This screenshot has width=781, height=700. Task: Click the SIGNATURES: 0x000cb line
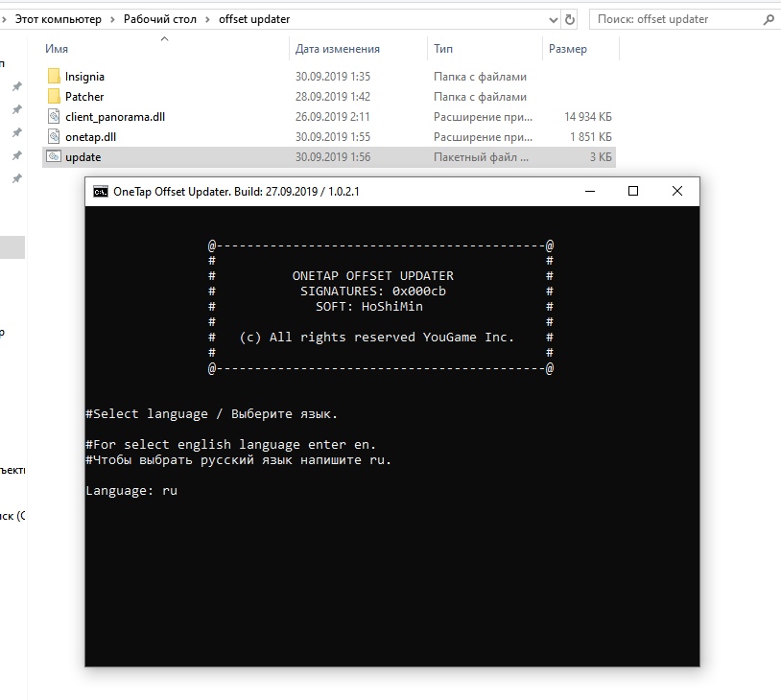point(373,292)
